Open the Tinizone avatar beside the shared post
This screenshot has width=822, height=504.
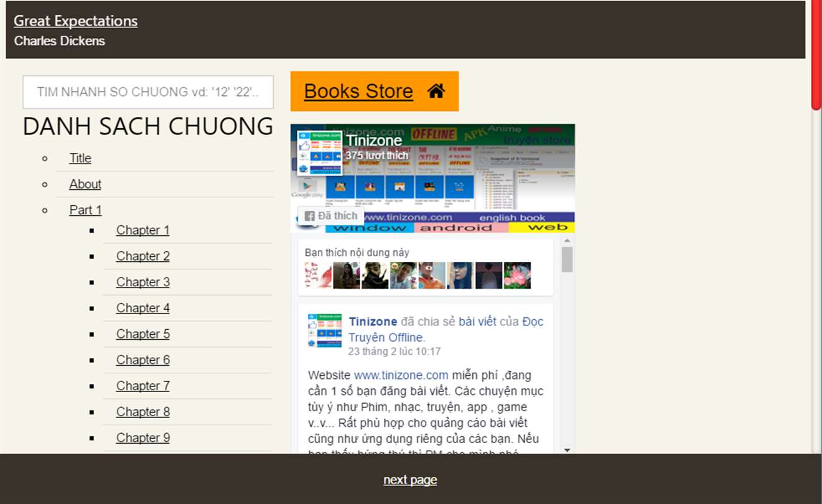tap(324, 330)
